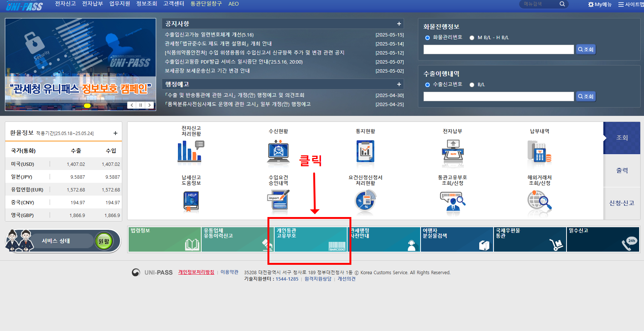Click 조회 button for 화물진행정보
Viewport: 644px width, 331px height.
586,50
